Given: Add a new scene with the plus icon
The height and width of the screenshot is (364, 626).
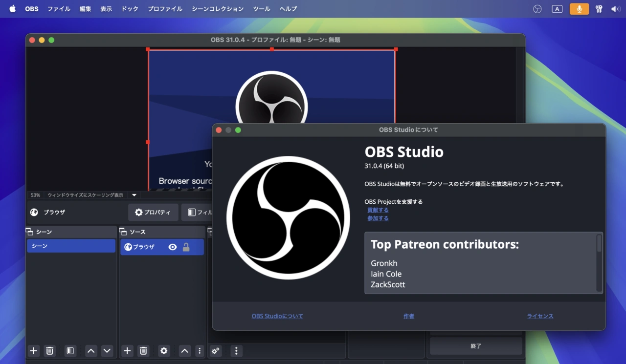Looking at the screenshot, I should 33,351.
